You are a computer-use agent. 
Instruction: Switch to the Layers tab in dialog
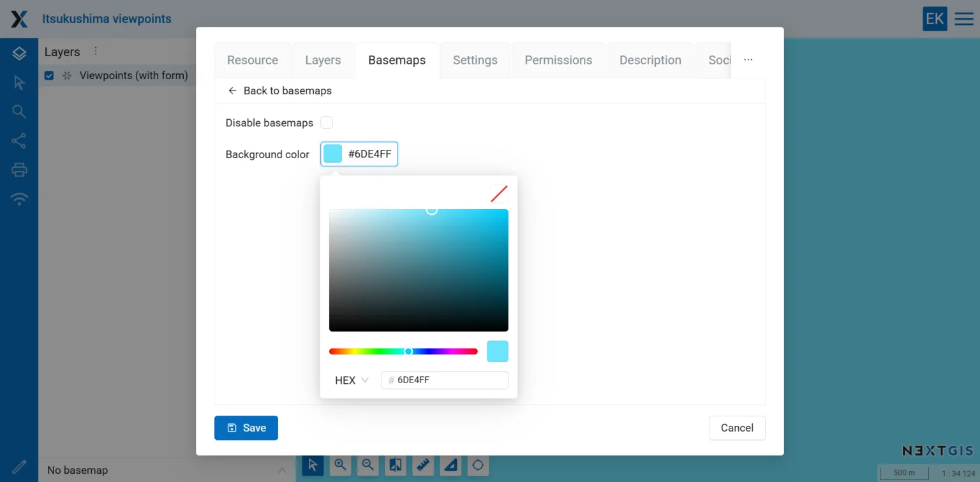pos(323,60)
